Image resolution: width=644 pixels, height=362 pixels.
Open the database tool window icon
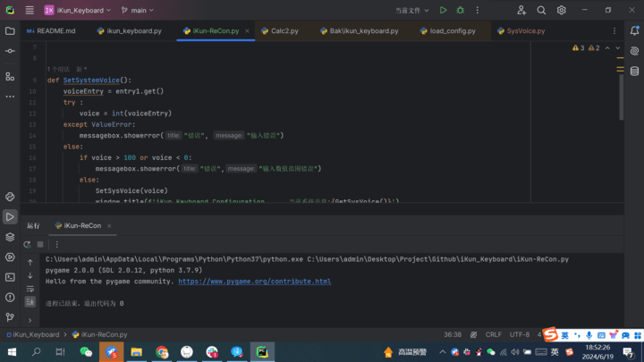click(634, 71)
